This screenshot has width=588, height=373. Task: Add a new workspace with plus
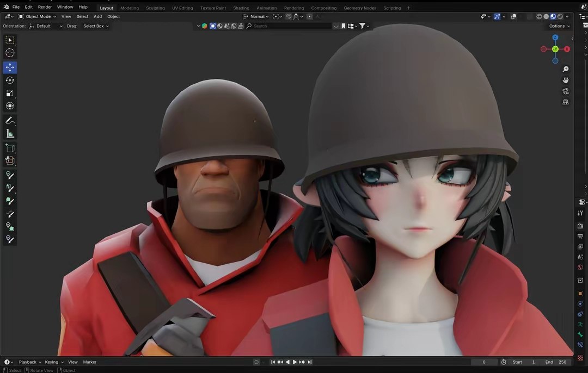408,8
